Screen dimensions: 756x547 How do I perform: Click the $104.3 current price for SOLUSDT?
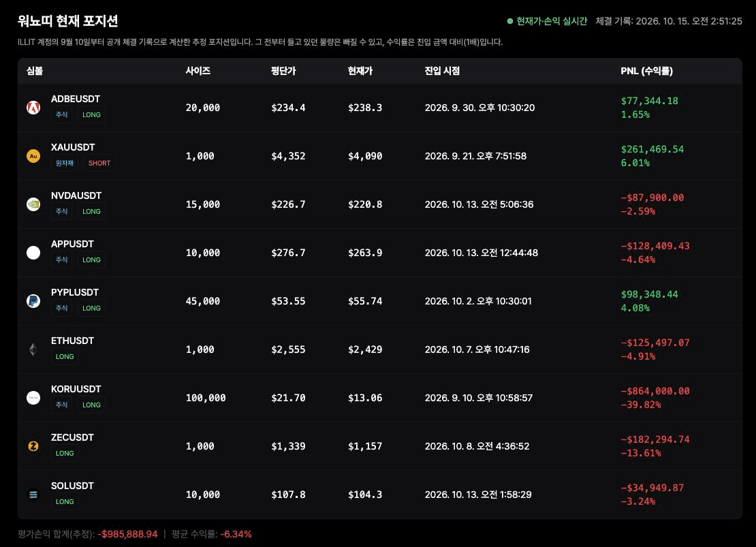click(x=365, y=495)
